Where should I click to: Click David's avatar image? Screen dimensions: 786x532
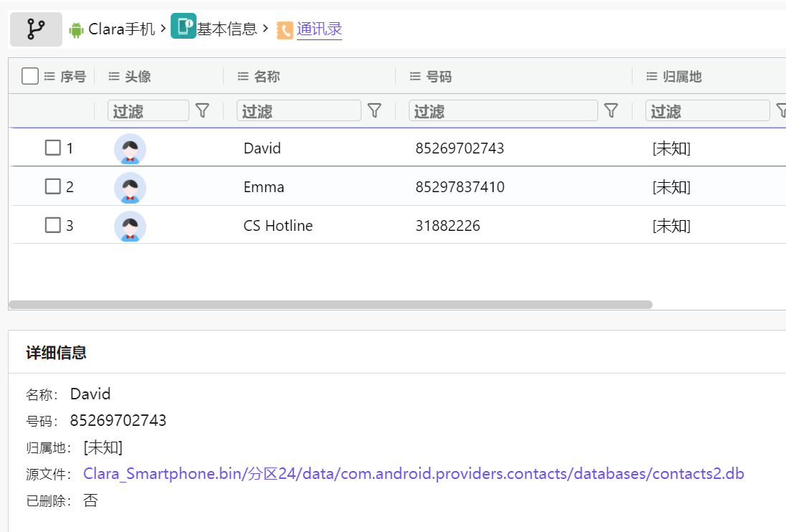(x=130, y=149)
